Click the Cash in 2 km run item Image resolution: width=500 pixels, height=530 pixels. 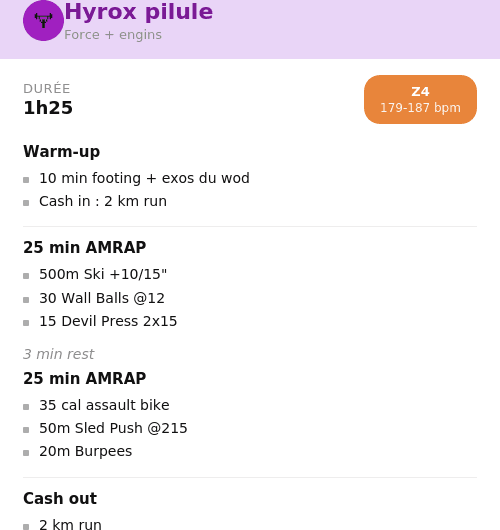point(103,201)
